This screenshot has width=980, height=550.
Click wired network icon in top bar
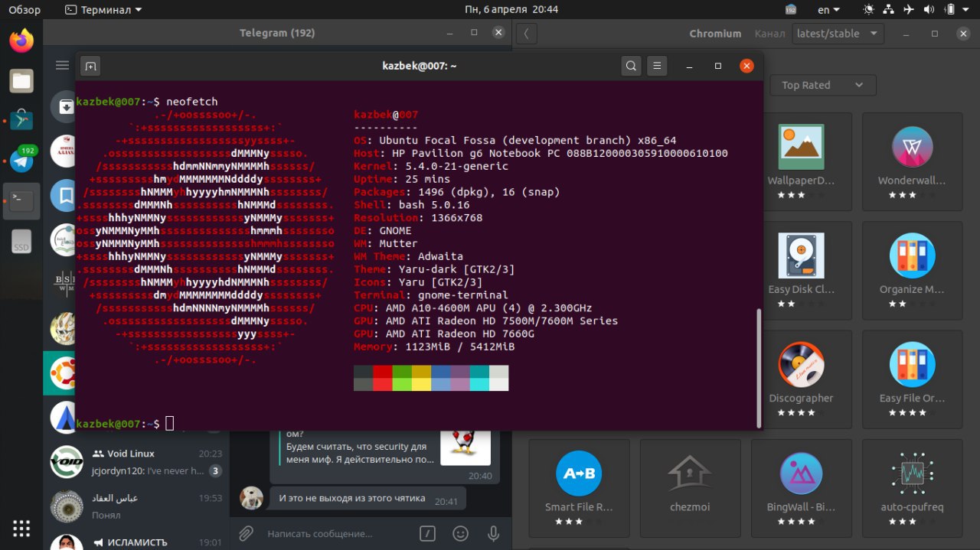click(888, 10)
